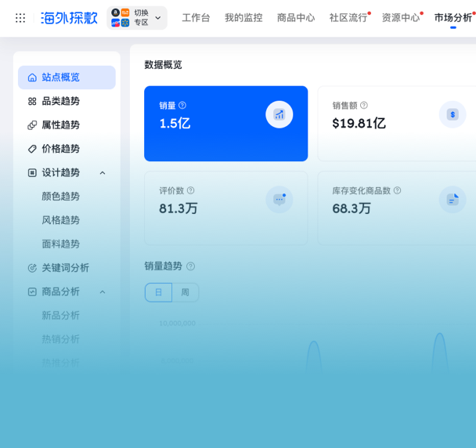
Task: Click the icon next to 设计趋势
Action: [x=32, y=172]
